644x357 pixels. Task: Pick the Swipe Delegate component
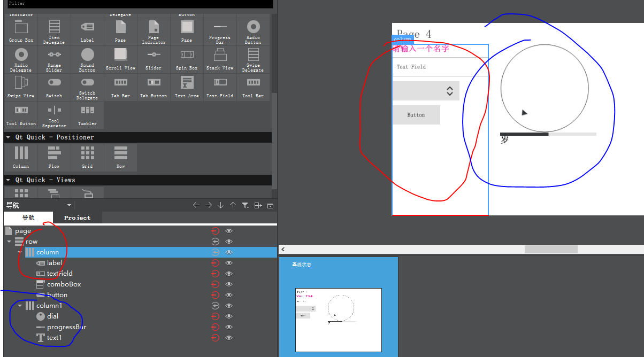coord(253,59)
